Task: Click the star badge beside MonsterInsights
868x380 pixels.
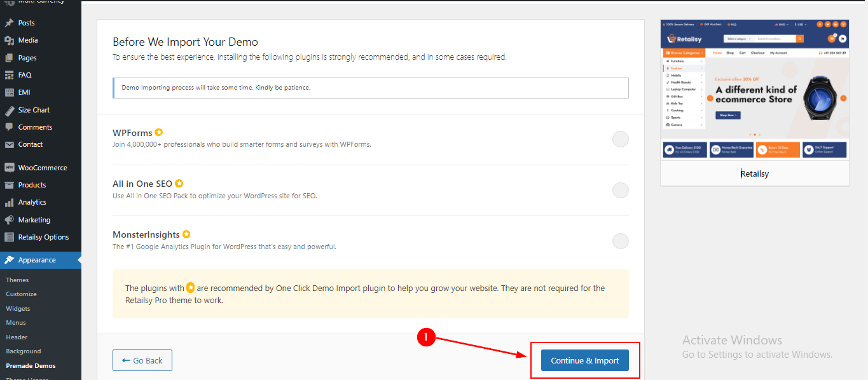Action: [186, 234]
